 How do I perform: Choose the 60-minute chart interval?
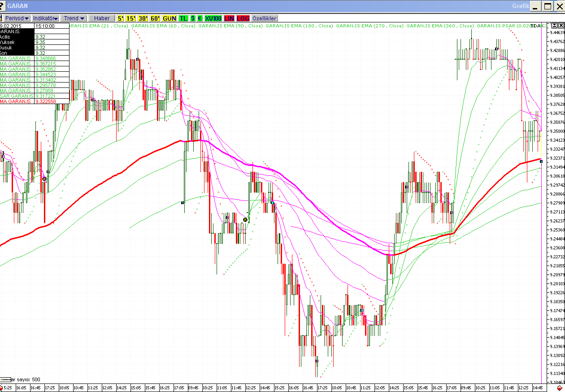pyautogui.click(x=155, y=18)
